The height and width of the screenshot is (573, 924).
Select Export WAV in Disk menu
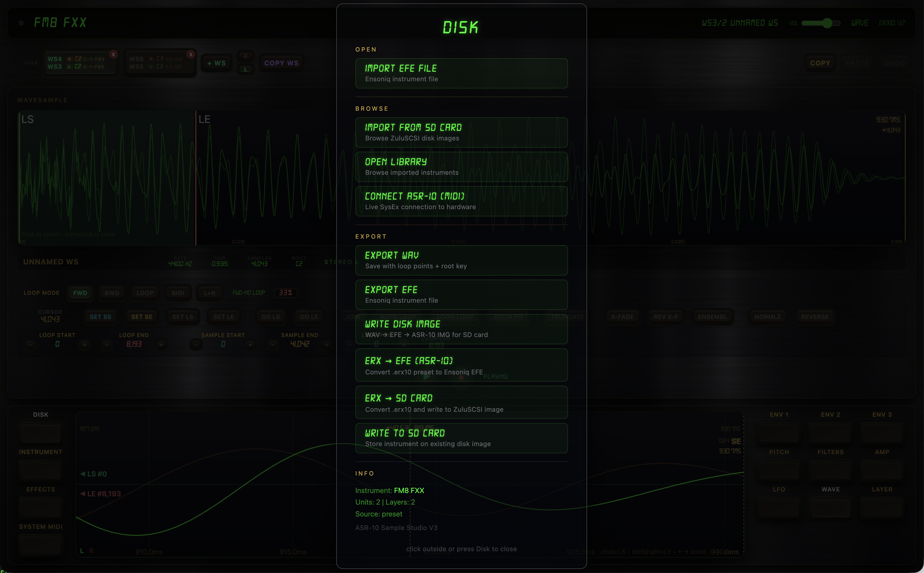pos(461,260)
